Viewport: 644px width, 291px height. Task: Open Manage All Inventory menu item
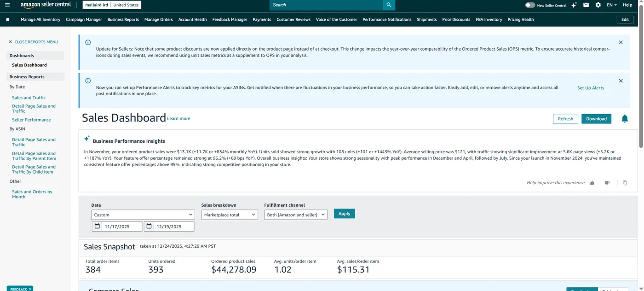pos(40,20)
